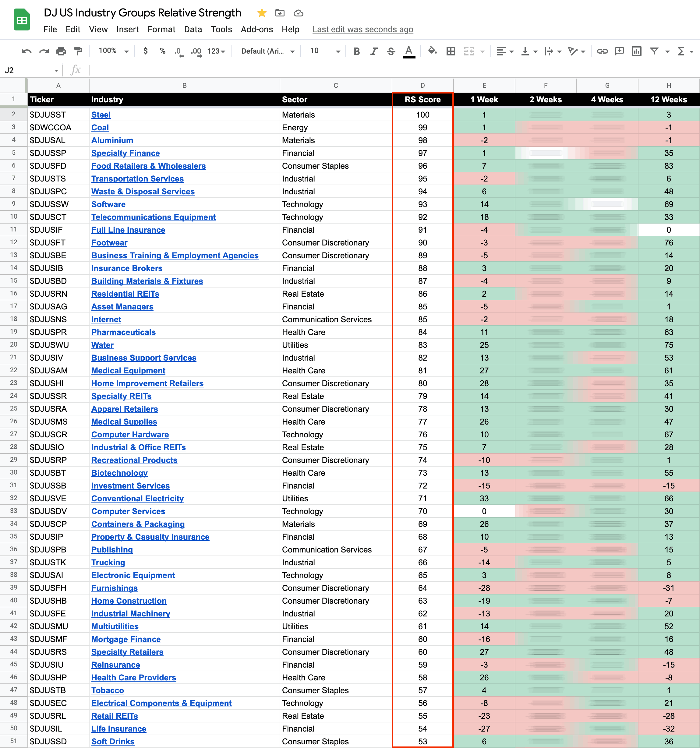Image resolution: width=700 pixels, height=748 pixels.
Task: Select column D header
Action: pos(422,85)
